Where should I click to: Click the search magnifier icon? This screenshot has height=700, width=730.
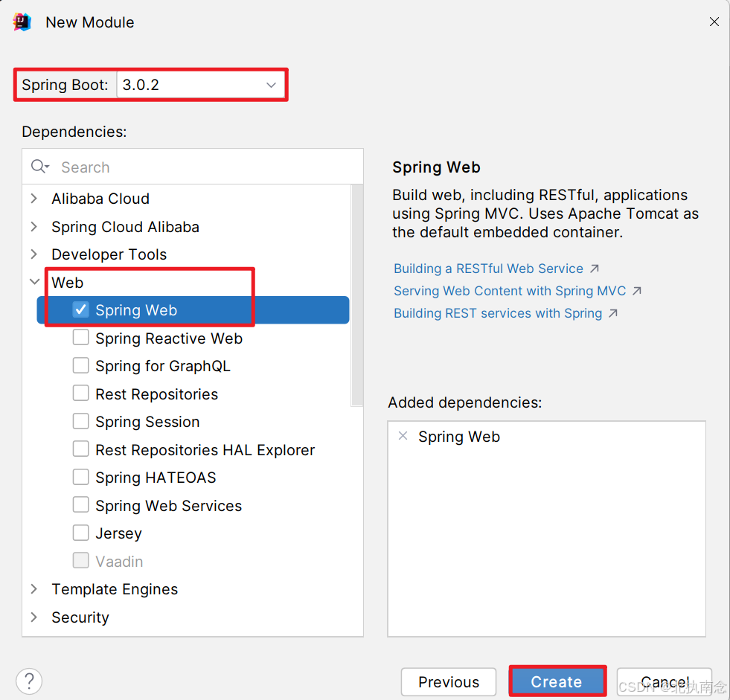[39, 166]
